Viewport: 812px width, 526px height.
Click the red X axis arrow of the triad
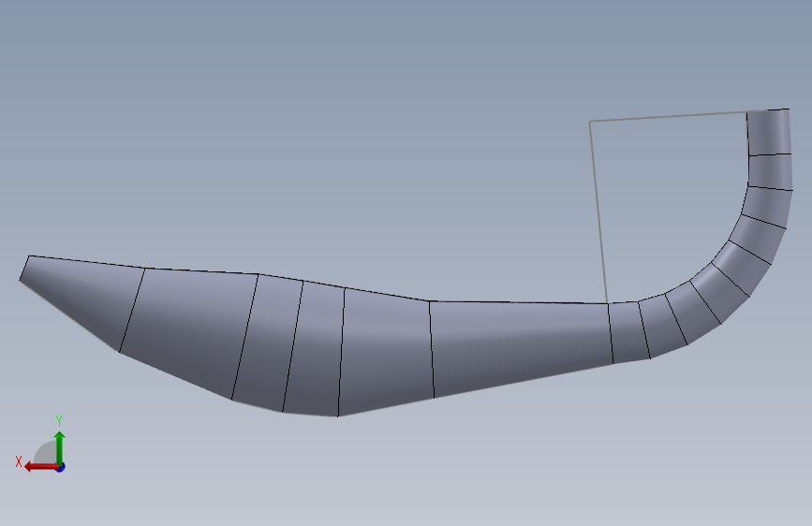point(41,467)
